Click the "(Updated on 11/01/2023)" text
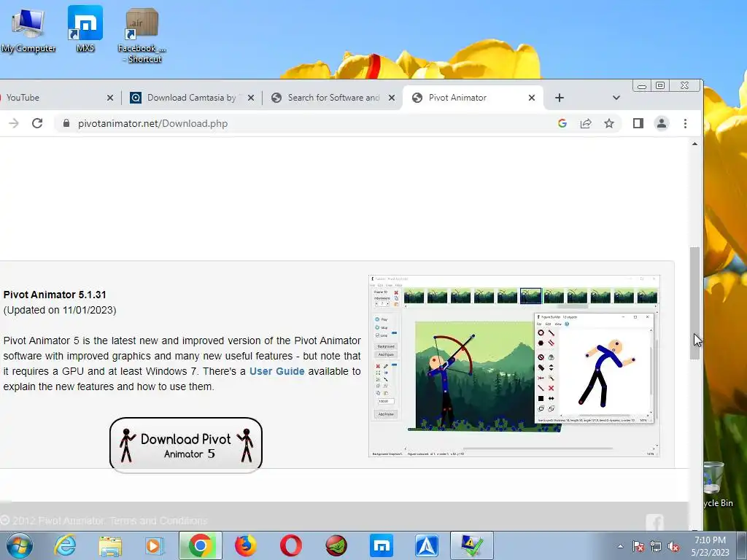 [x=60, y=310]
